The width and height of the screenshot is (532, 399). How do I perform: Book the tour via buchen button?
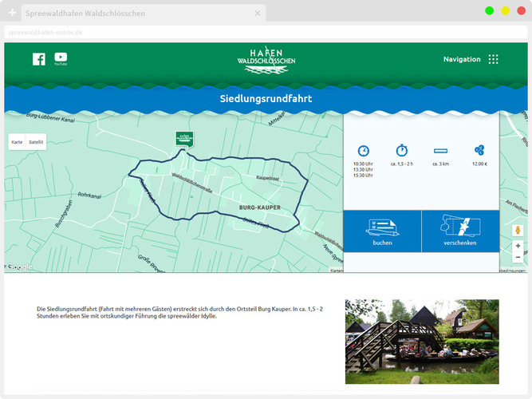pyautogui.click(x=382, y=231)
